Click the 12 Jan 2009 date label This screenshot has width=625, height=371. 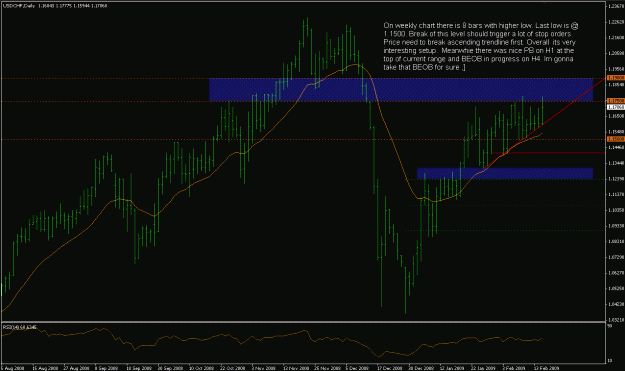tap(452, 368)
